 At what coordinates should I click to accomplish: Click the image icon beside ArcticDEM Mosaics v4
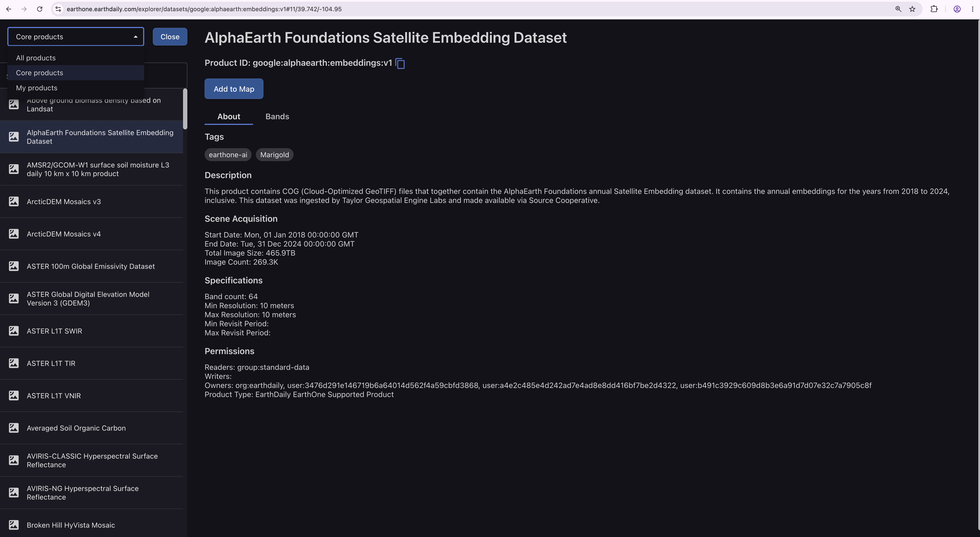[x=14, y=234]
